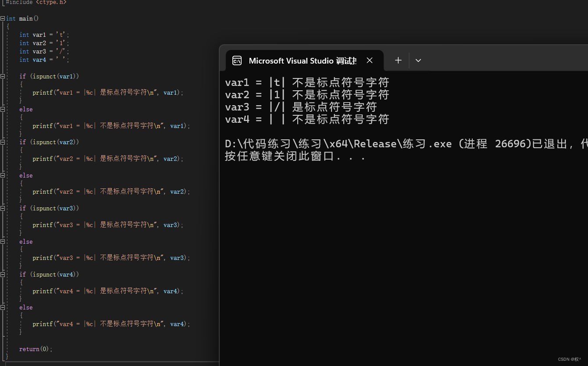Collapse the else block after ispunct(var3)
Screen dimensions: 588x366
point(3,242)
